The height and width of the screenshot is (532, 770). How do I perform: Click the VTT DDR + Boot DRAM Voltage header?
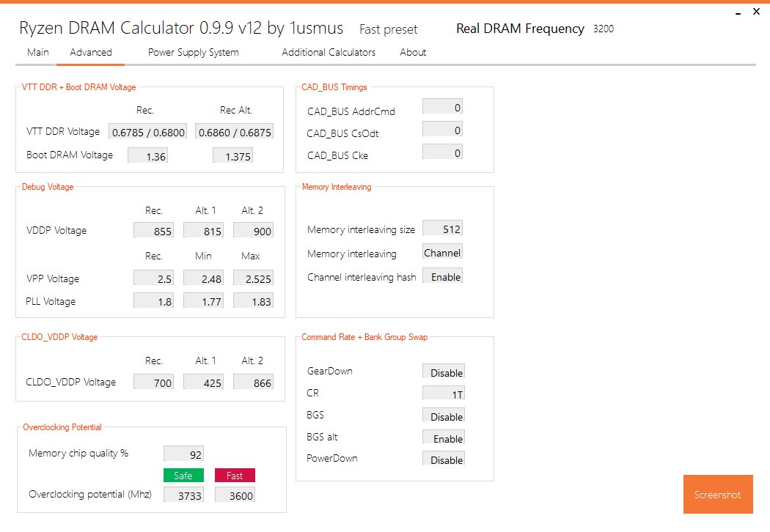point(78,87)
